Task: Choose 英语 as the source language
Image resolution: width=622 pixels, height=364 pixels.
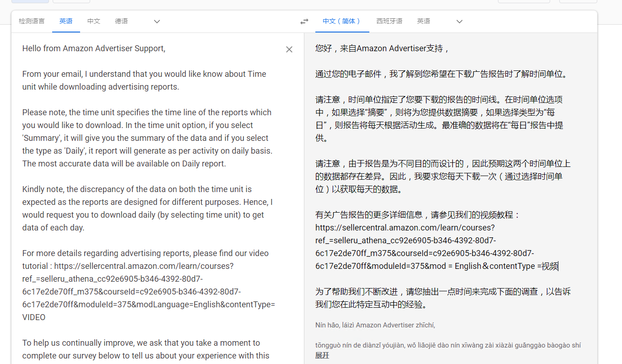Action: 66,21
